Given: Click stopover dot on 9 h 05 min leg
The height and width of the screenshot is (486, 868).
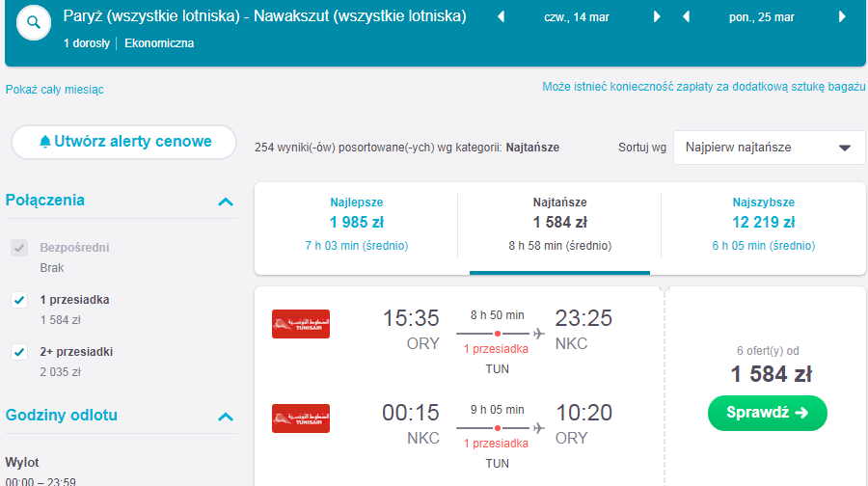Looking at the screenshot, I should tap(498, 428).
